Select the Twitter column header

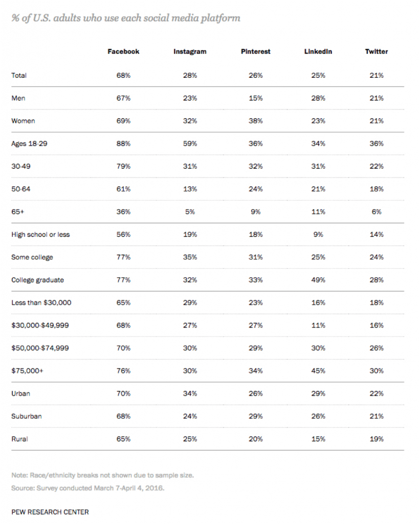tap(377, 52)
